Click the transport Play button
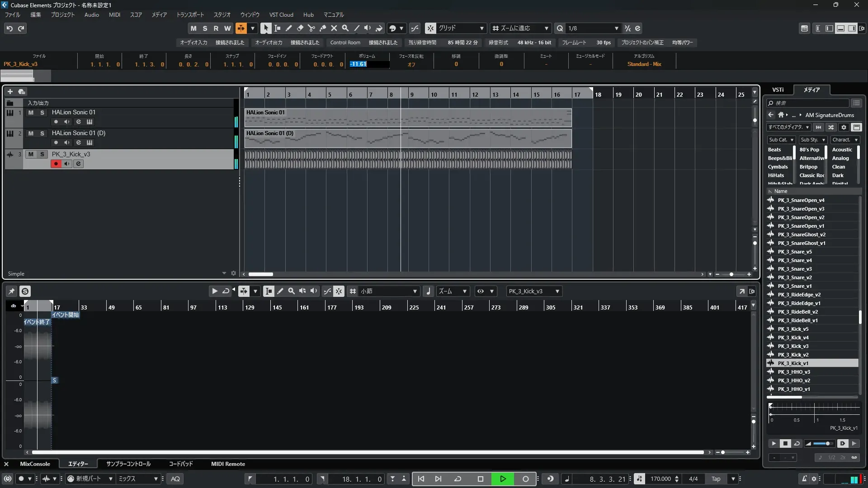868x488 pixels. (503, 479)
